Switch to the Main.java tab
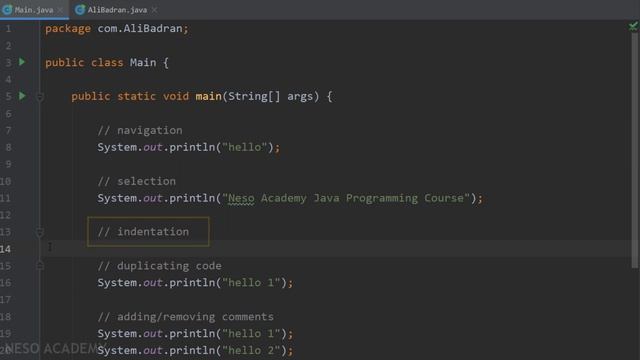This screenshot has height=360, width=640. coord(34,10)
